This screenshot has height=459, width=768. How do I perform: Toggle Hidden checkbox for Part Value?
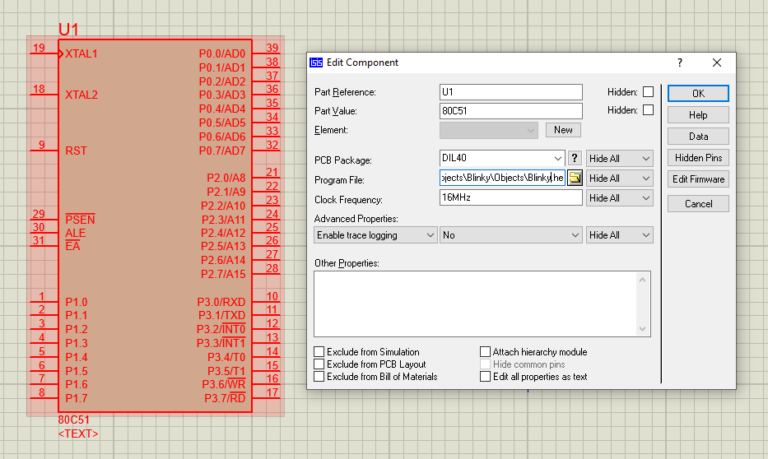[648, 110]
